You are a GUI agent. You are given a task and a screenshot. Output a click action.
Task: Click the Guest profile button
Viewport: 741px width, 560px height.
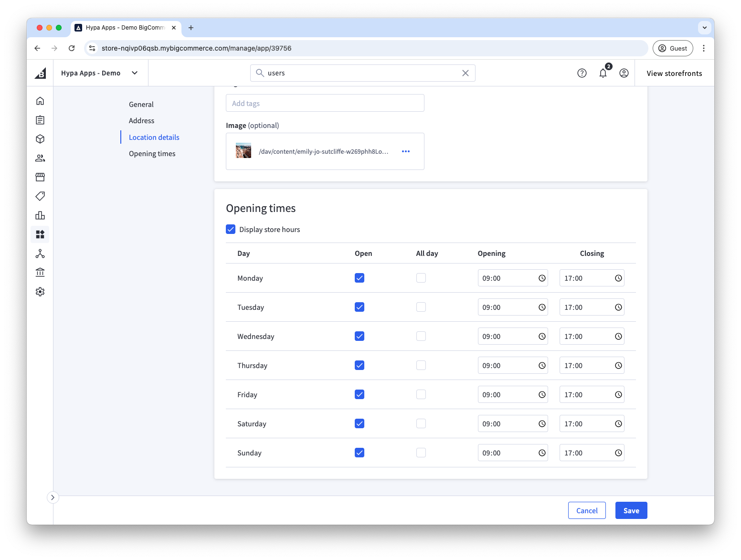click(x=673, y=48)
